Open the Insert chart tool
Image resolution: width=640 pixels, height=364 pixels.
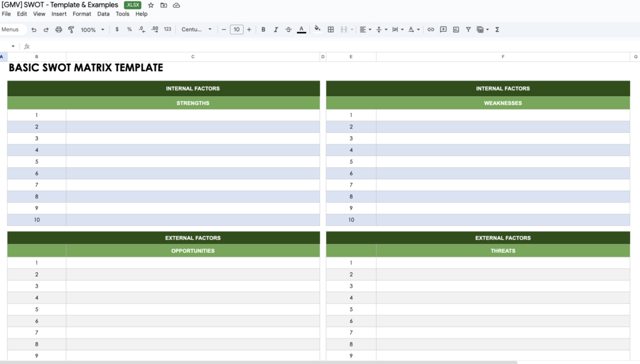pos(456,29)
